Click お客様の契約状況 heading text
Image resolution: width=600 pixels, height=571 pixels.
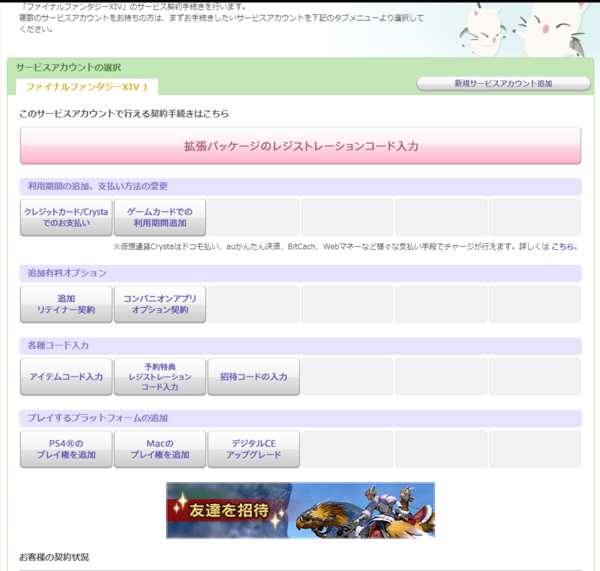click(54, 557)
